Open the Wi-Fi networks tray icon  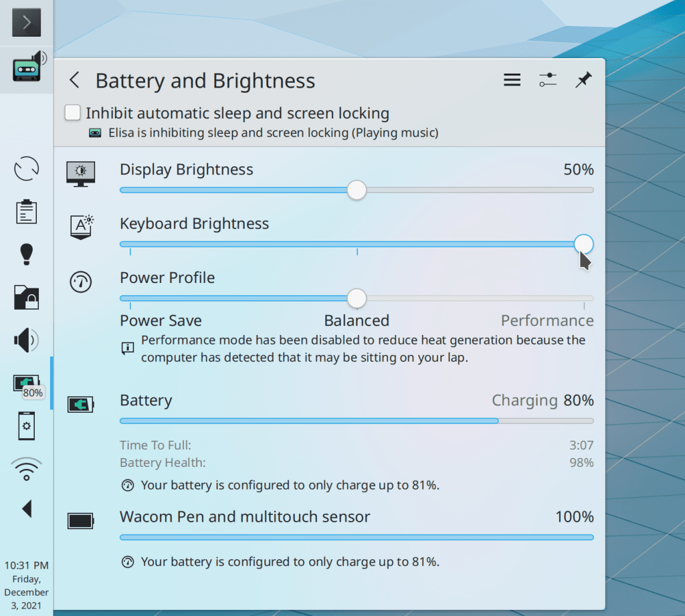tap(26, 469)
